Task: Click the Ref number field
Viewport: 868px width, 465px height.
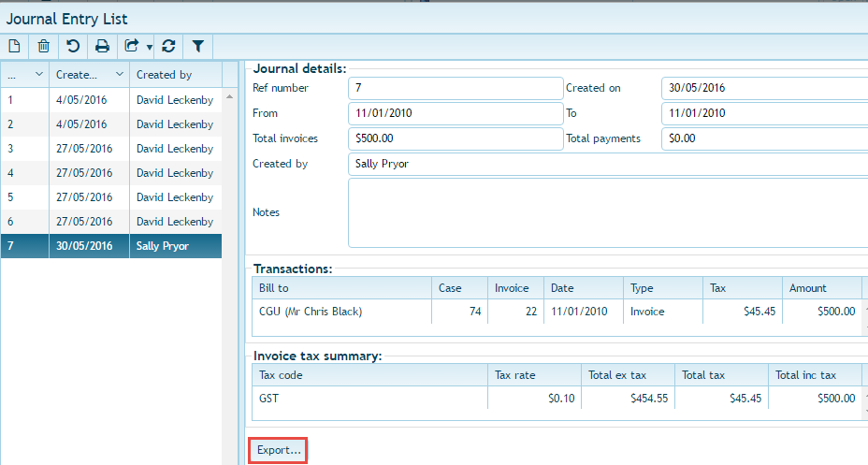Action: [455, 88]
